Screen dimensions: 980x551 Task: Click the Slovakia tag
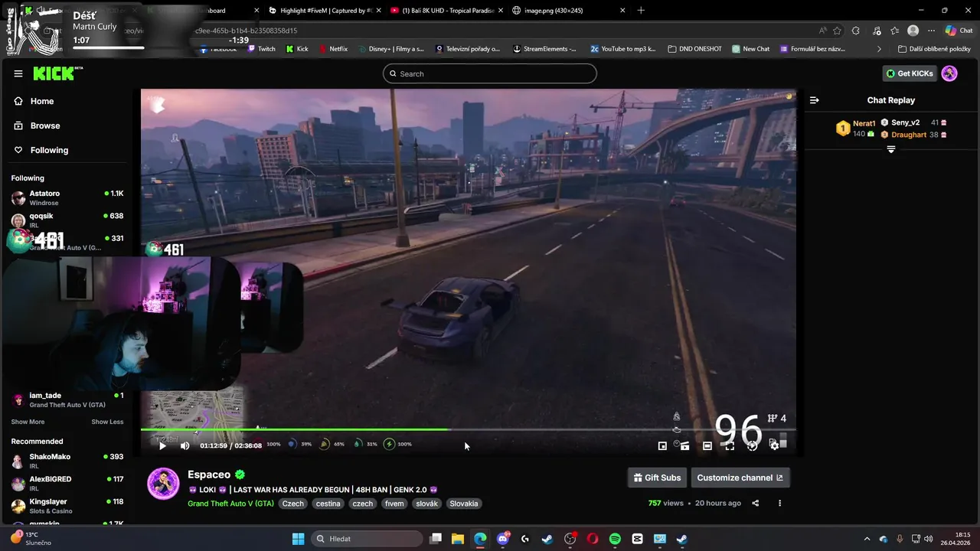tap(464, 504)
